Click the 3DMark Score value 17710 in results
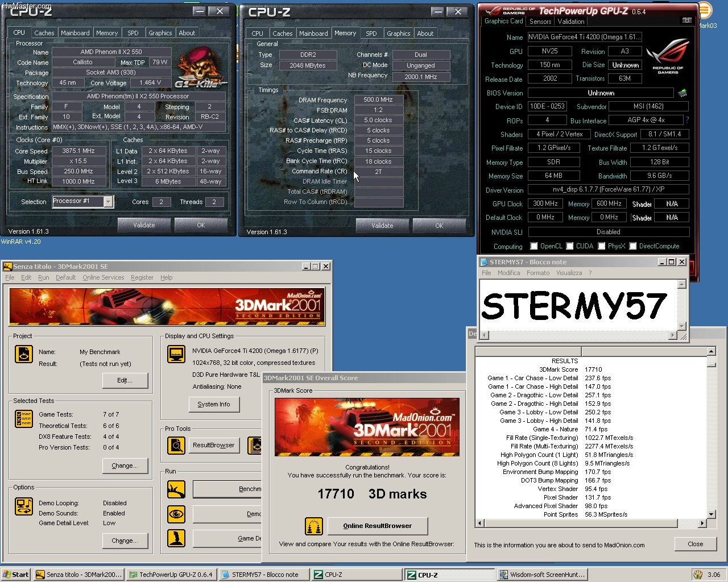This screenshot has width=728, height=582. click(x=593, y=369)
